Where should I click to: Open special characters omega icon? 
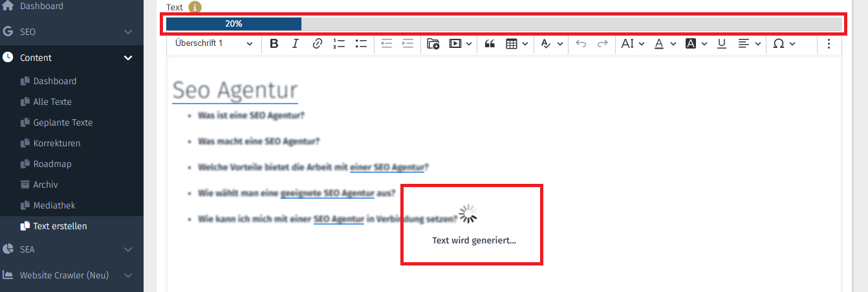tap(778, 43)
